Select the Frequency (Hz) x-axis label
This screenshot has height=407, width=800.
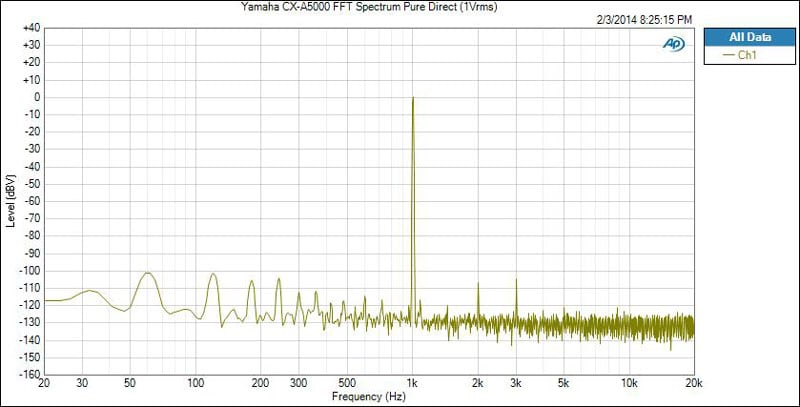(x=368, y=396)
